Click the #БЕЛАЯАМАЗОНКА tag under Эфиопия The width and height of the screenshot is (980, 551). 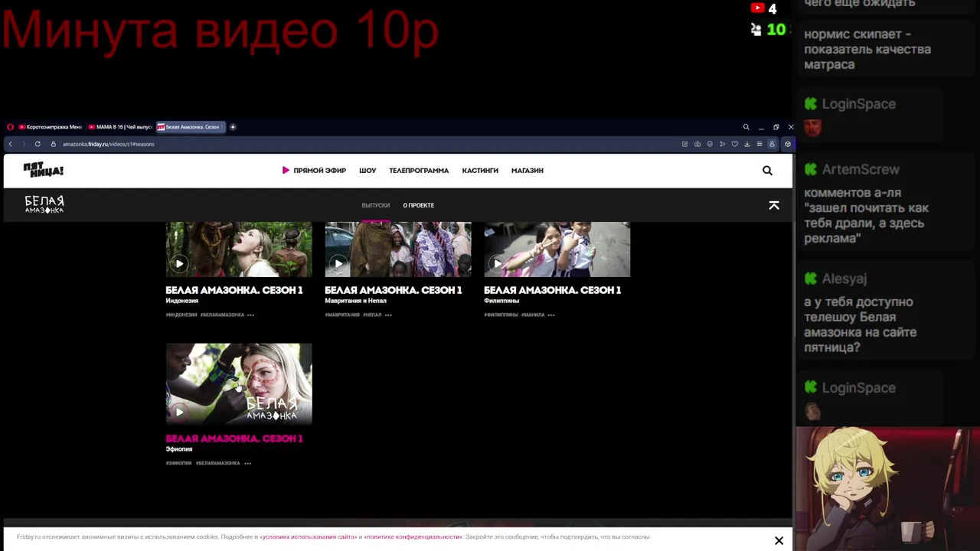tap(217, 463)
